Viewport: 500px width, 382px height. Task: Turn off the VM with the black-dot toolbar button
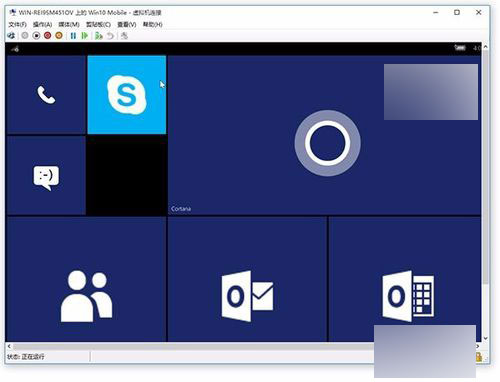pos(36,35)
